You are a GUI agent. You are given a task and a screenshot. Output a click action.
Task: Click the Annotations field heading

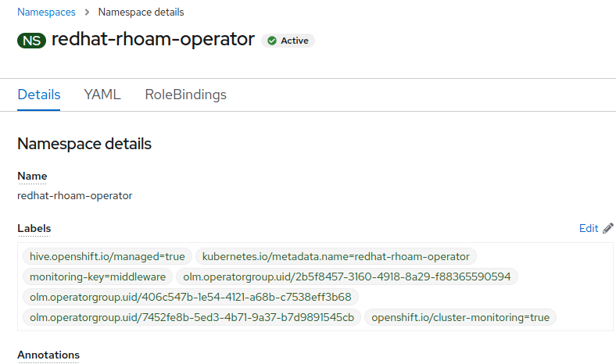pos(48,355)
